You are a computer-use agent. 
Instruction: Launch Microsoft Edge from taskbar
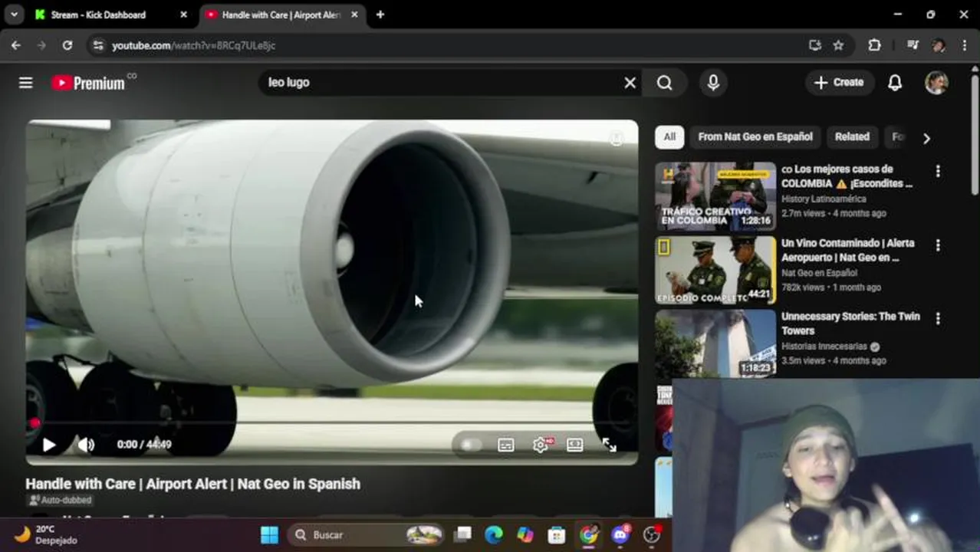494,535
